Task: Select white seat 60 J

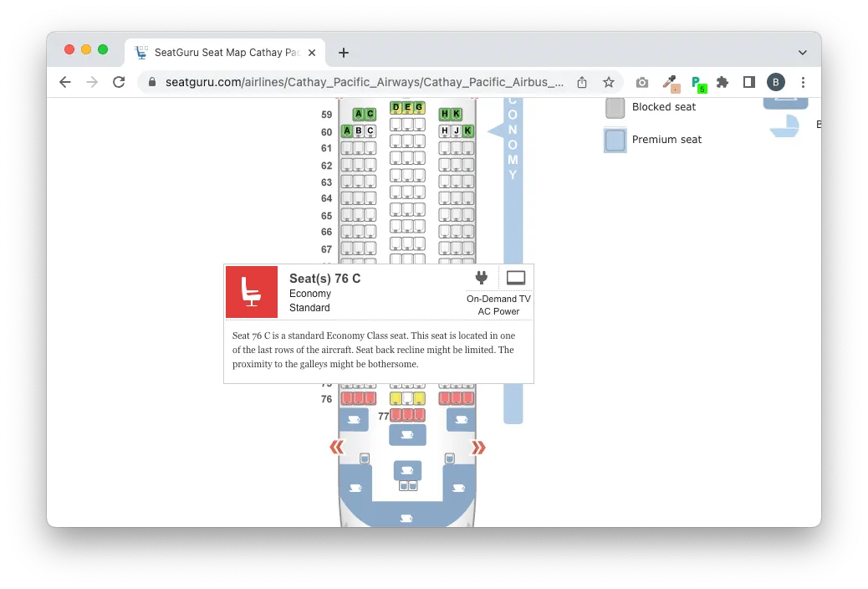Action: (457, 131)
